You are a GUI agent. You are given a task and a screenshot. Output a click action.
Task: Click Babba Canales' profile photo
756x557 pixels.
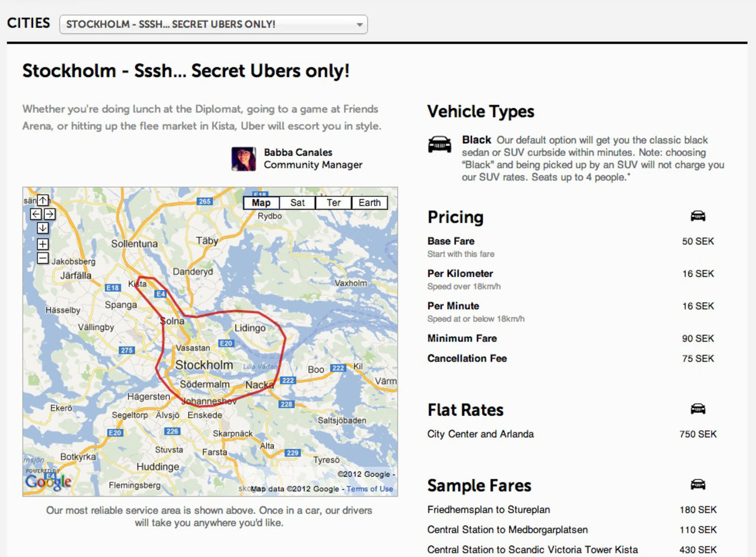coord(243,158)
